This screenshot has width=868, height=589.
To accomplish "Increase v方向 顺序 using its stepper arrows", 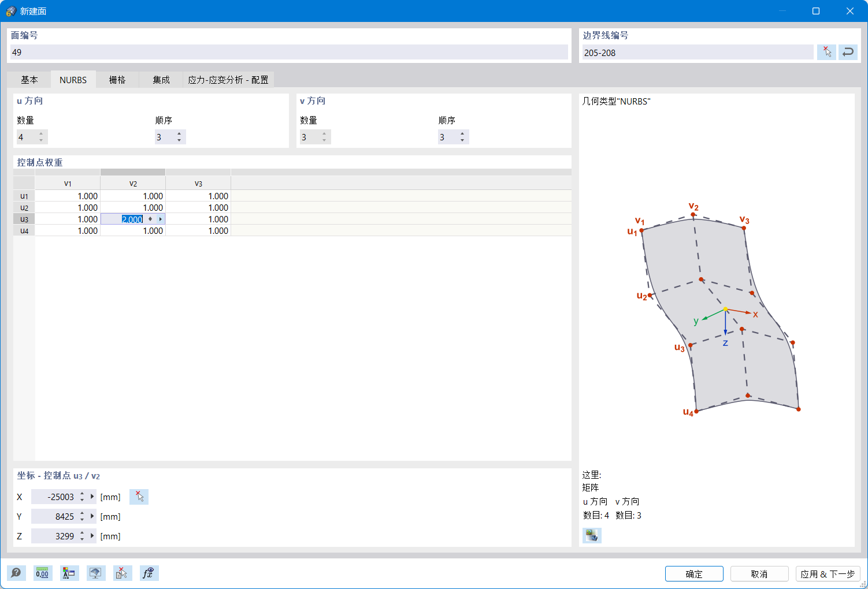I will [x=462, y=133].
